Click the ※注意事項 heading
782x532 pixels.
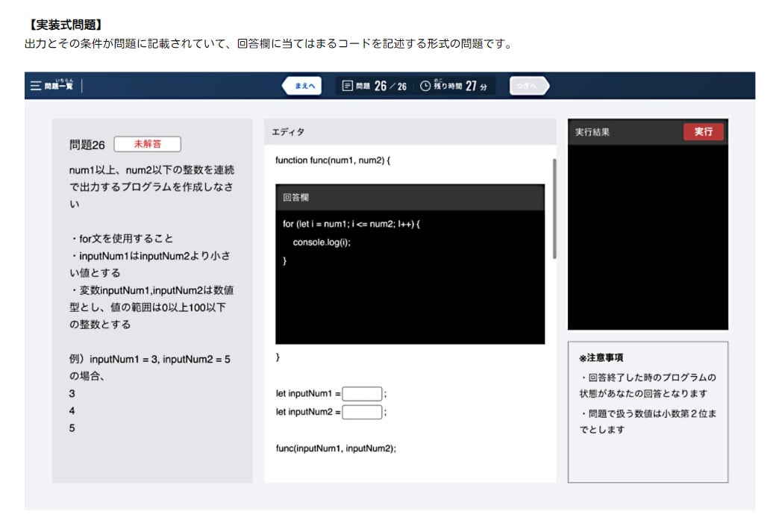[601, 357]
